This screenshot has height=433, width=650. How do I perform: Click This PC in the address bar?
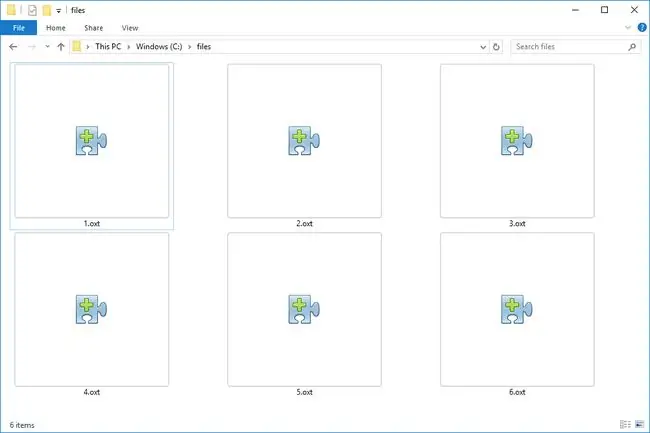tap(108, 46)
